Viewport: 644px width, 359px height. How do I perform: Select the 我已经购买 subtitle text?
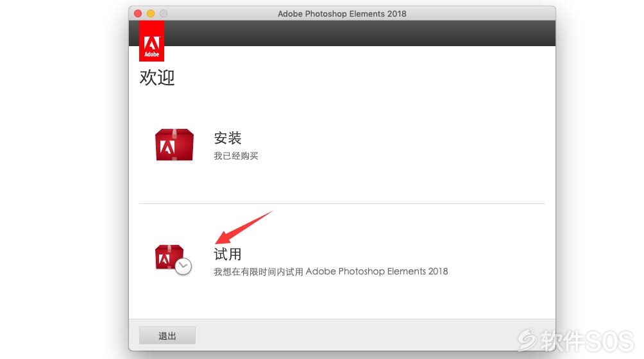236,156
